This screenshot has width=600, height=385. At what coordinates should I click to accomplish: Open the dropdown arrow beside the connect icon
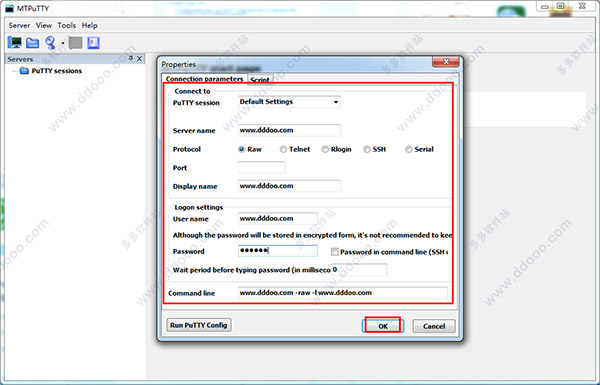click(x=63, y=43)
